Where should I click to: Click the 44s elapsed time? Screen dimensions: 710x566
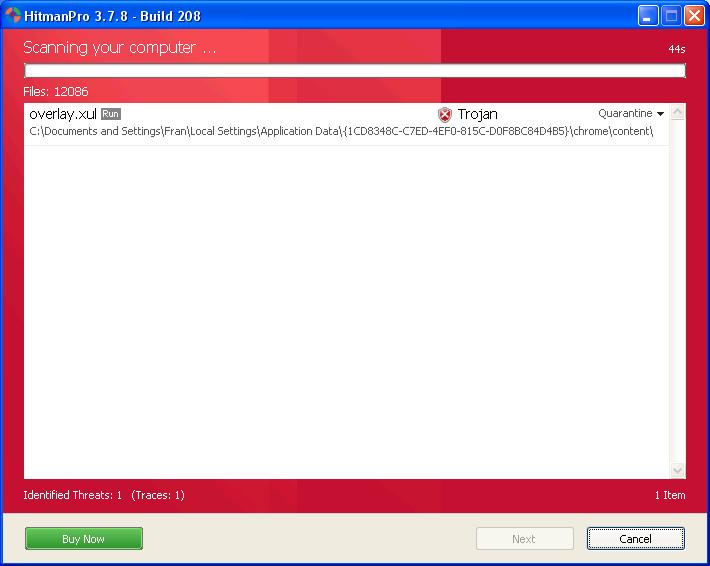pos(676,49)
